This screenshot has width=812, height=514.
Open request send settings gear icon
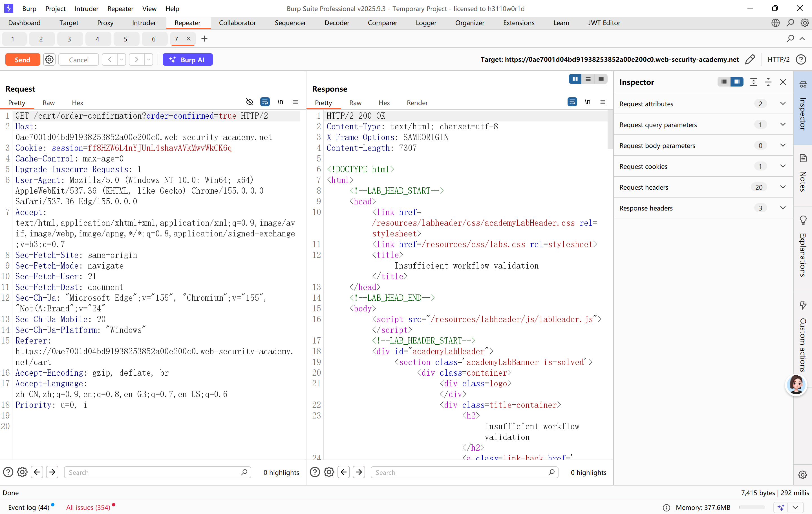coord(49,60)
